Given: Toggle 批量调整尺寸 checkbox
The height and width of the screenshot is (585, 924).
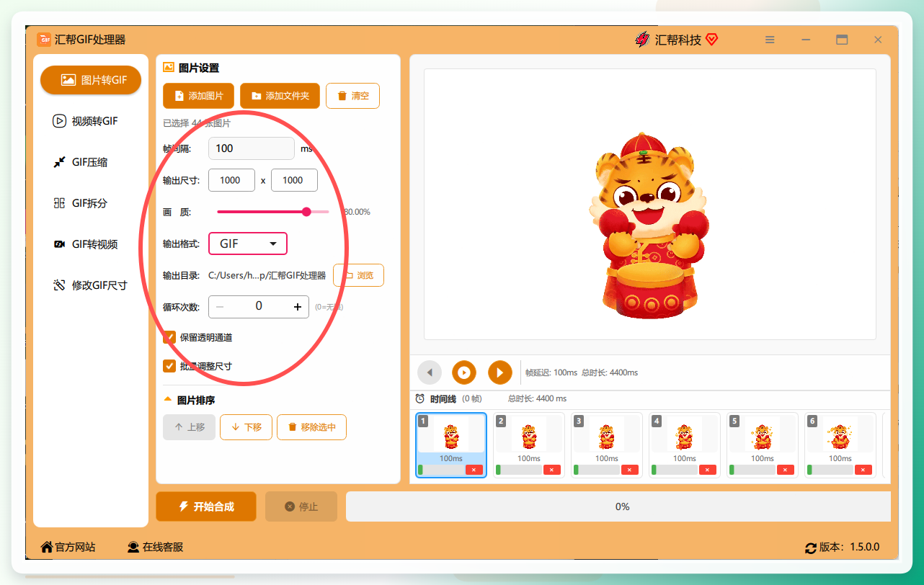Looking at the screenshot, I should [169, 366].
